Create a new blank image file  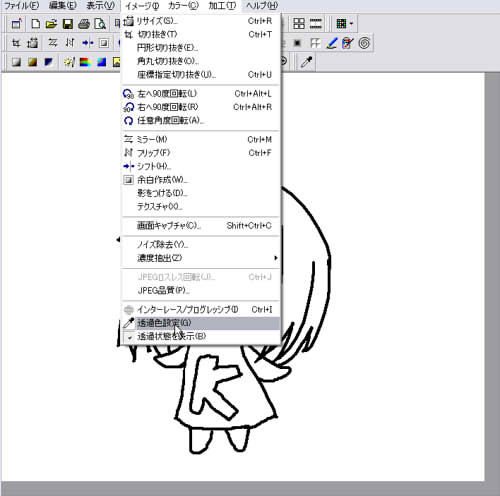tap(35, 24)
